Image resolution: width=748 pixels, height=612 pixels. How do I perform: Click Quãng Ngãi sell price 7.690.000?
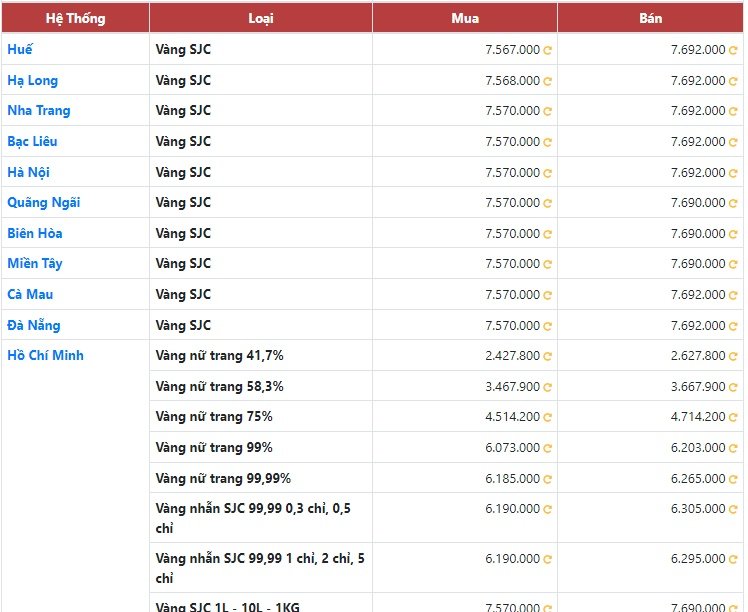698,203
